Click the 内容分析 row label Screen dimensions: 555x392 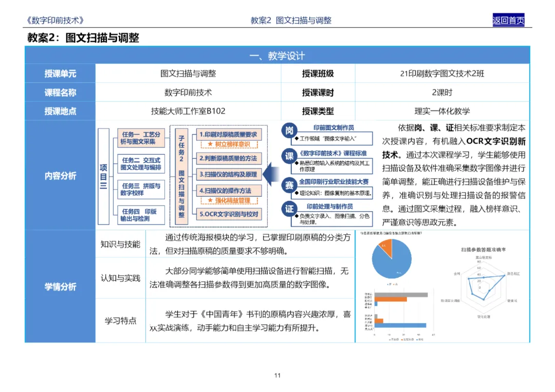tap(60, 176)
